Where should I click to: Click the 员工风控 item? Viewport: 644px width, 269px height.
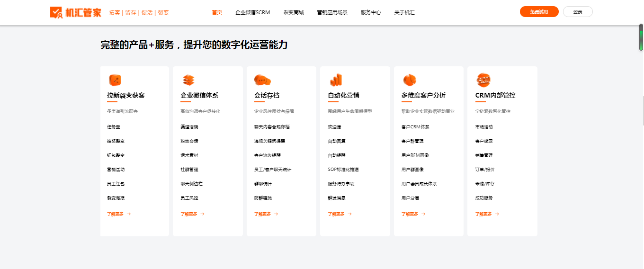click(189, 198)
